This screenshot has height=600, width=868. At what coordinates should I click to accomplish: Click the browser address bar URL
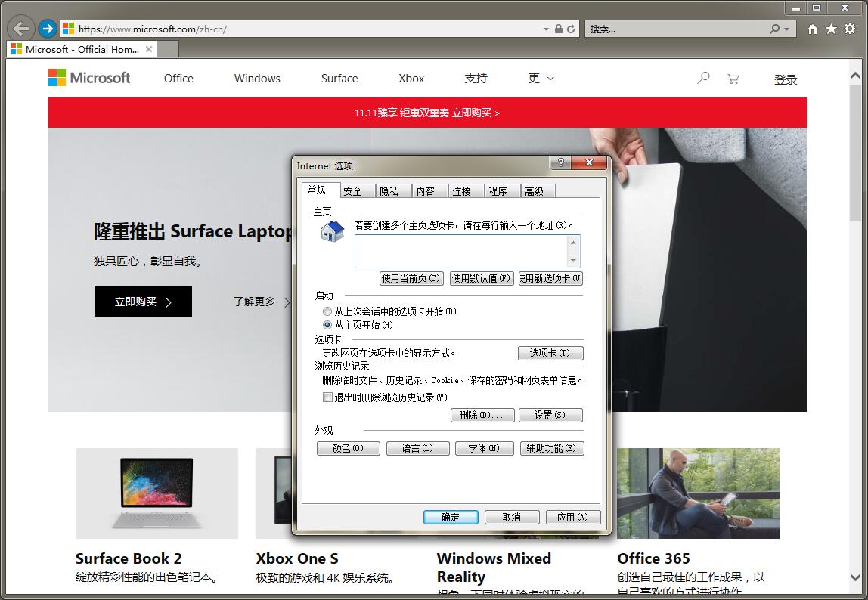[152, 29]
